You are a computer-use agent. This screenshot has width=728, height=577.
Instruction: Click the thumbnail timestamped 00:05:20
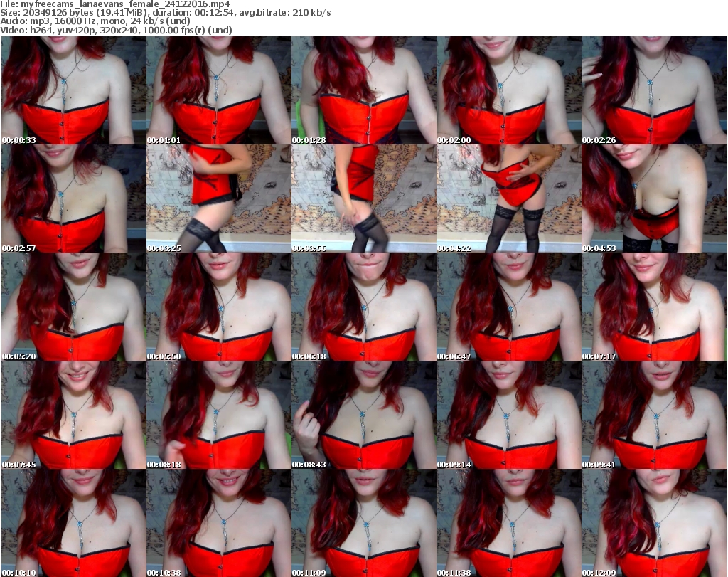tap(74, 307)
